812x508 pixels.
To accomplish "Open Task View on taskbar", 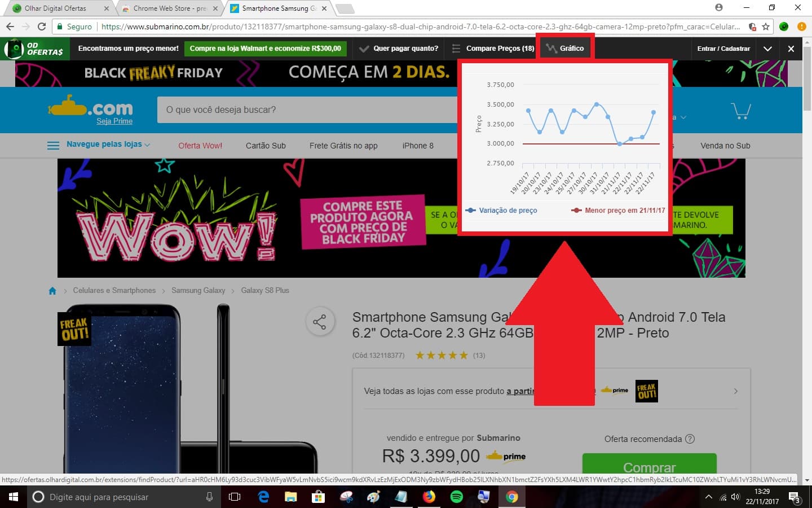I will [235, 497].
